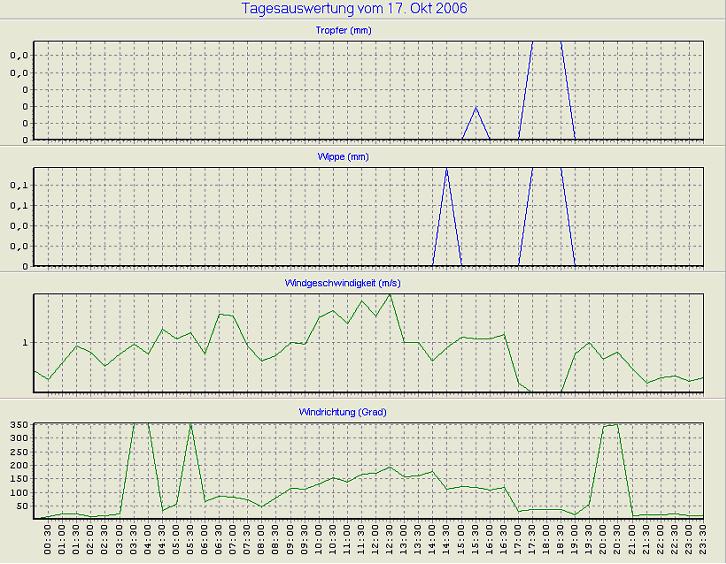Click the 350 label on Windrichtung axis
This screenshot has height=564, width=726.
point(19,425)
